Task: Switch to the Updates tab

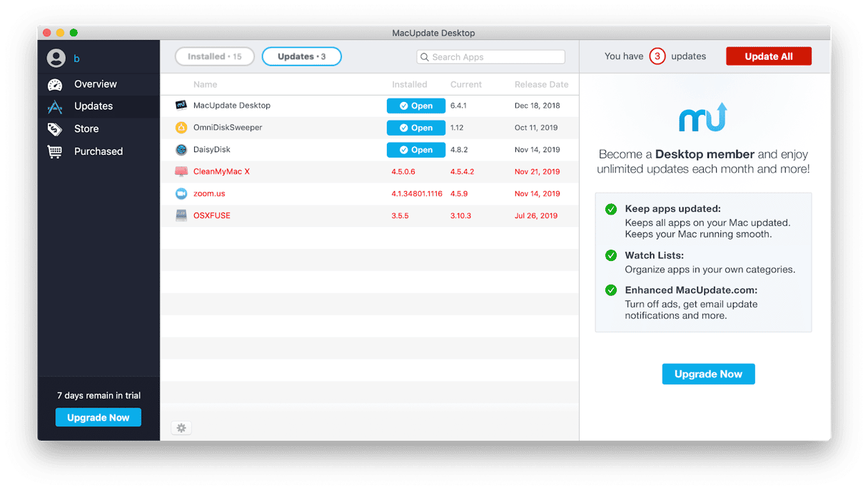Action: (301, 56)
